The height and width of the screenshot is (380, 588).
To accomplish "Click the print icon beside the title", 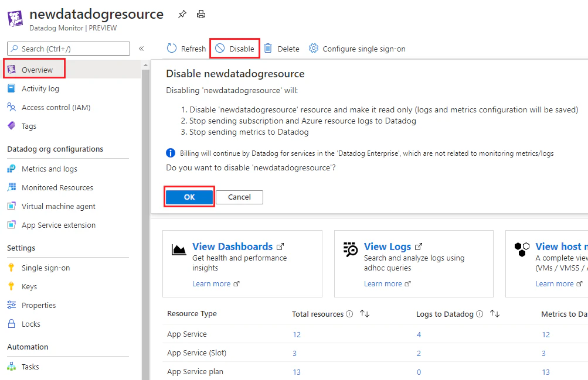I will click(201, 15).
